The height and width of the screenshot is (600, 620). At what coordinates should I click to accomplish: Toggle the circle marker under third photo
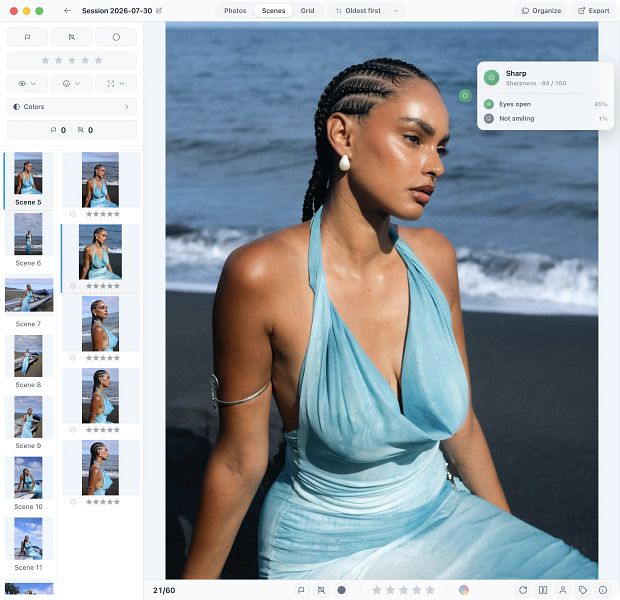tap(72, 358)
